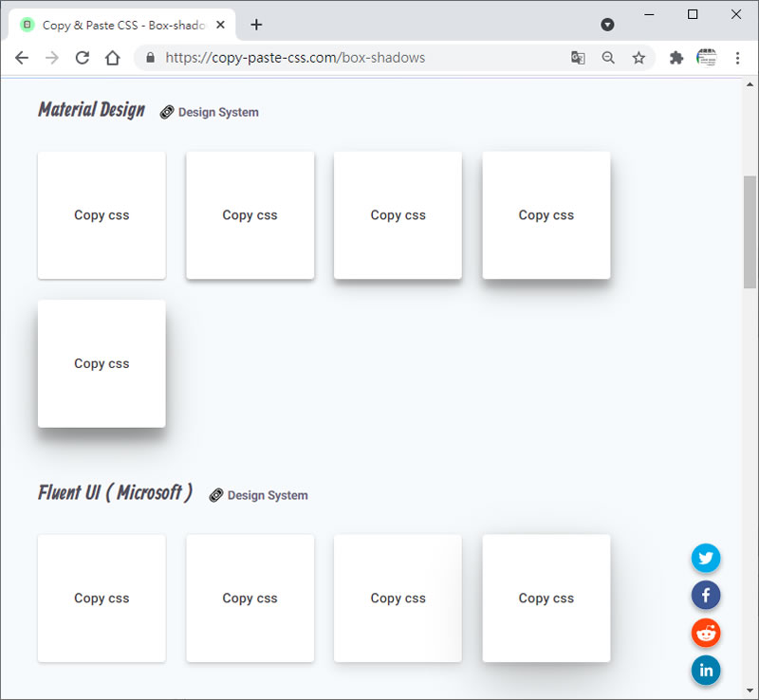Select the Copy & Paste CSS browser tab
This screenshot has width=759, height=700.
click(x=122, y=25)
